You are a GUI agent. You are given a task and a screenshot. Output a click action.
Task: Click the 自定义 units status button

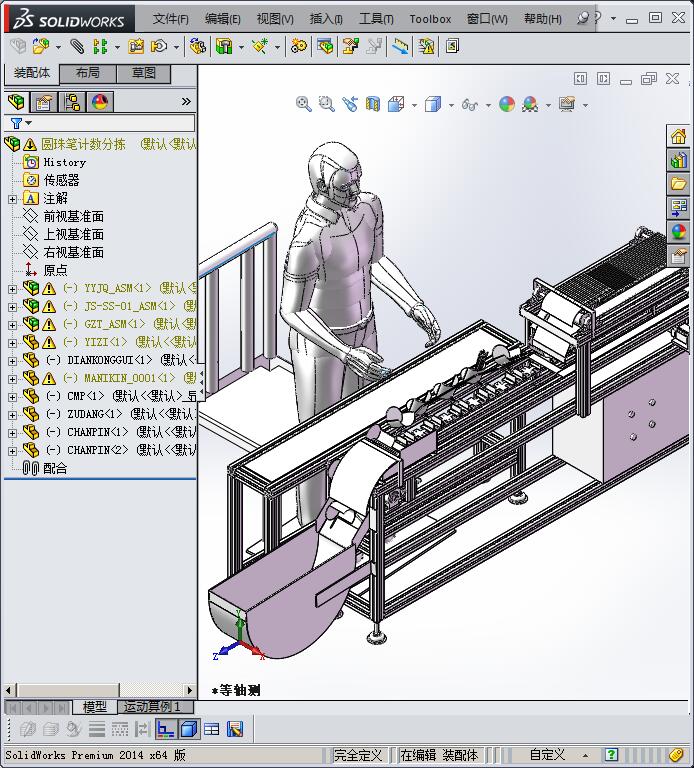click(x=547, y=755)
